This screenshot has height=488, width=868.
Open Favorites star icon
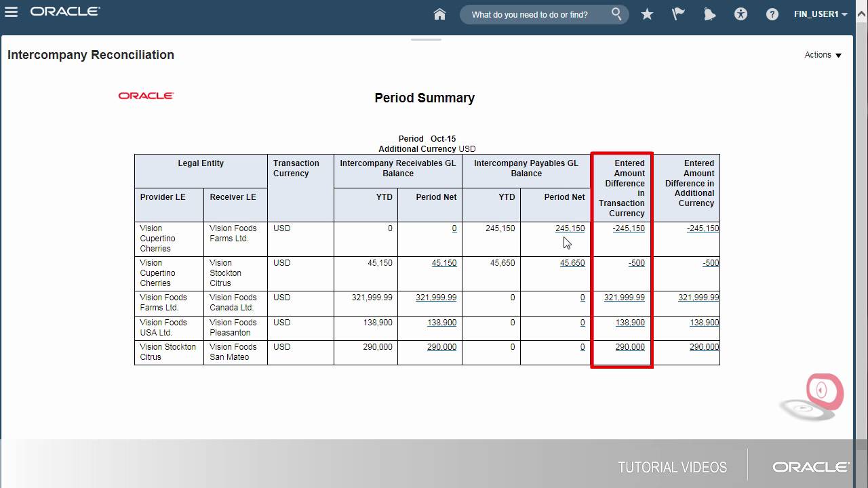pos(647,14)
